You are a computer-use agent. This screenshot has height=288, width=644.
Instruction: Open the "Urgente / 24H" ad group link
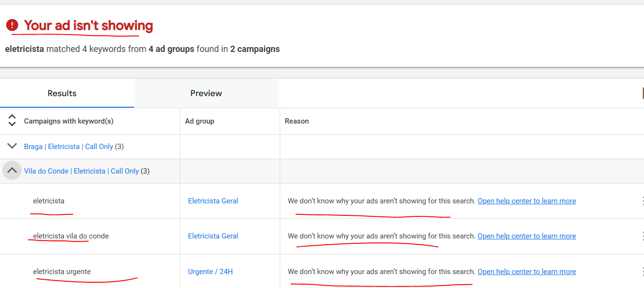coord(210,271)
